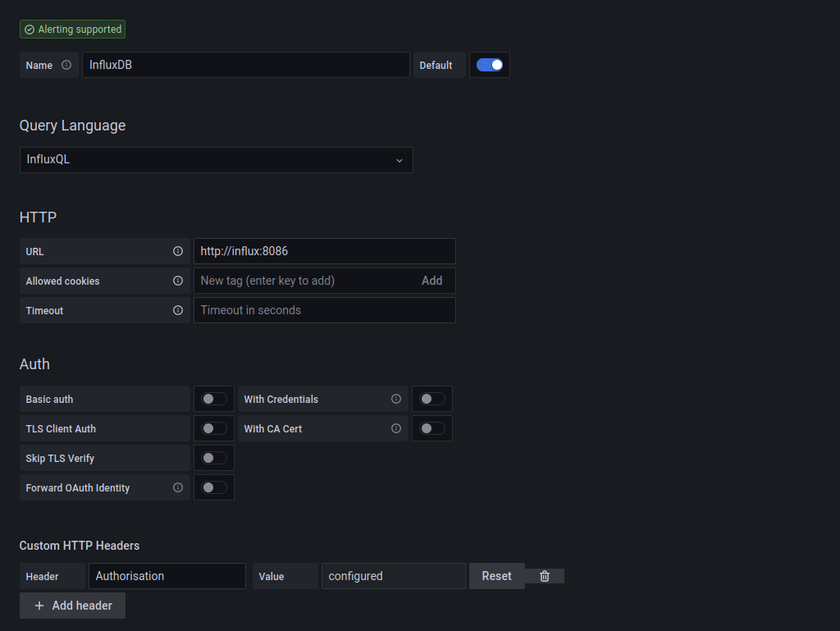Screen dimensions: 840x631
Task: Click the Auth section heading
Action: click(x=34, y=364)
